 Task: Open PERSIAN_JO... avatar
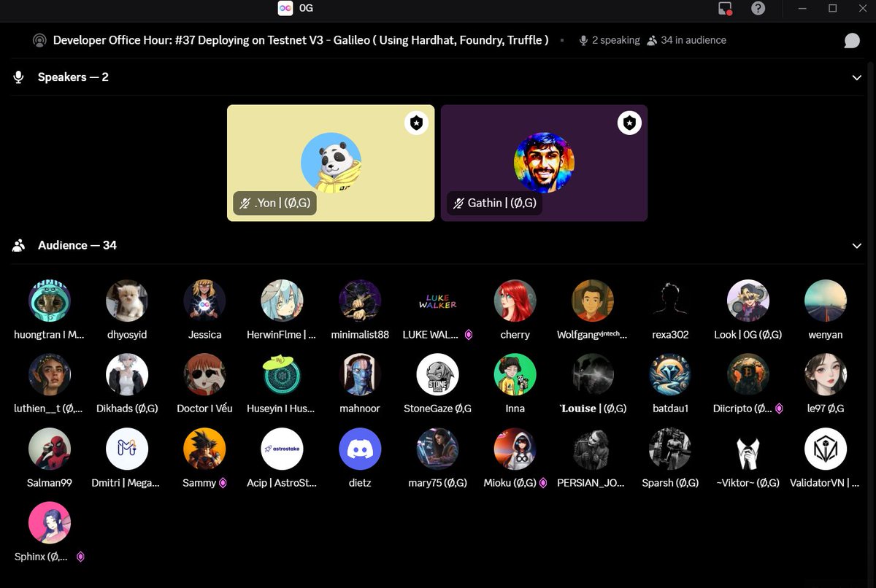pyautogui.click(x=593, y=449)
